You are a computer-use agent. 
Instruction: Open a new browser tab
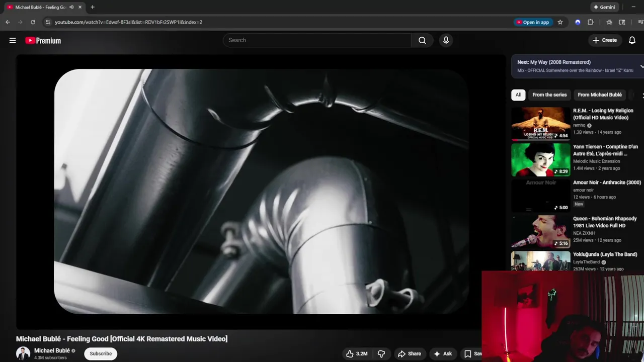[x=93, y=7]
